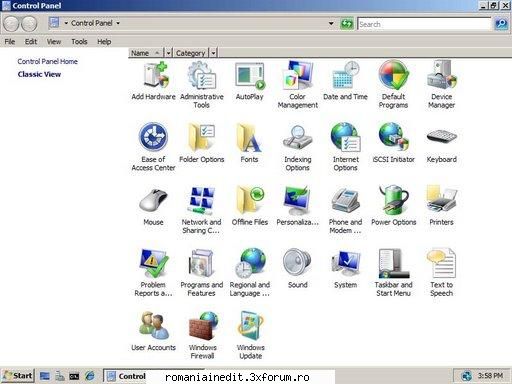Open Internet Options

345,147
